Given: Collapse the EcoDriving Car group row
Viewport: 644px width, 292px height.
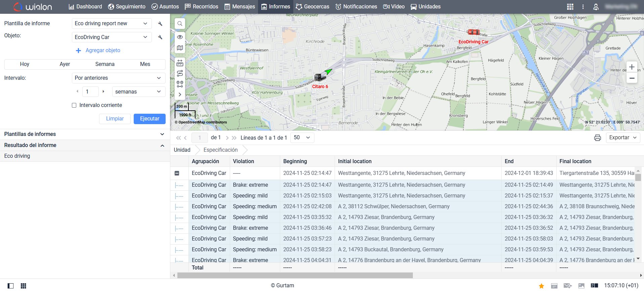Looking at the screenshot, I should point(177,173).
